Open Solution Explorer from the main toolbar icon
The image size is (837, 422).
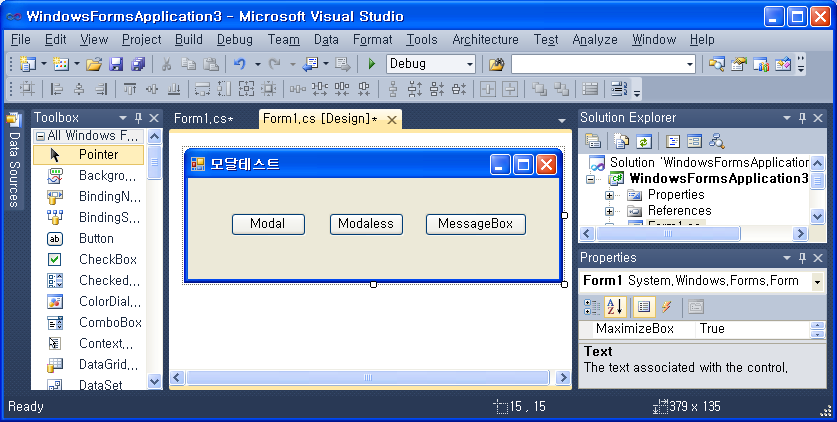tap(716, 64)
